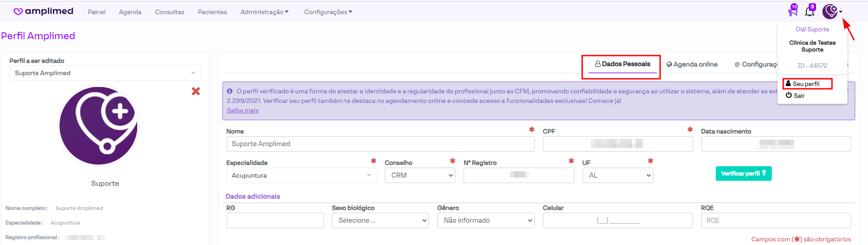The width and height of the screenshot is (868, 245).
Task: Expand the Administração menu
Action: pos(264,12)
